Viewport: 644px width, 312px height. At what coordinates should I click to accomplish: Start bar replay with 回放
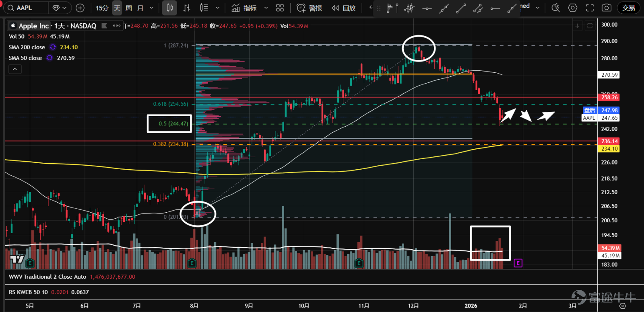click(x=344, y=8)
